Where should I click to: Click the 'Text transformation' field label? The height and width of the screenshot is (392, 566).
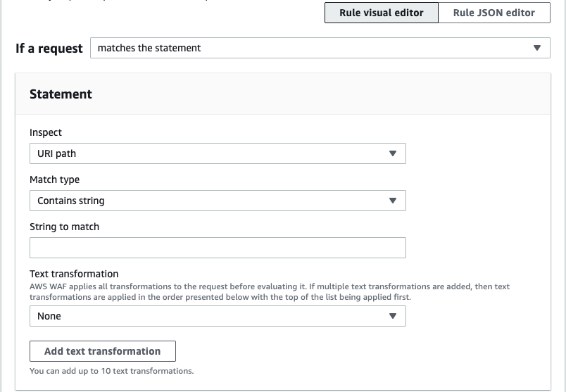pyautogui.click(x=74, y=274)
